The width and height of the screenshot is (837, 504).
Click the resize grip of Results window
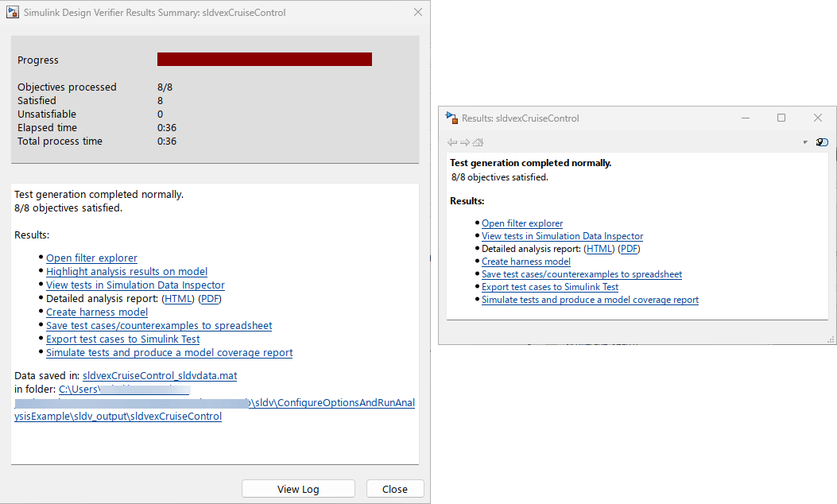tap(831, 339)
